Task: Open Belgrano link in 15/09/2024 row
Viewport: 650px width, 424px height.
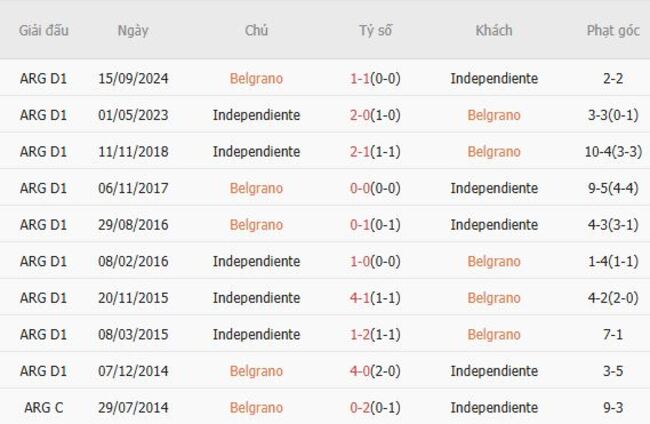Action: [x=256, y=78]
